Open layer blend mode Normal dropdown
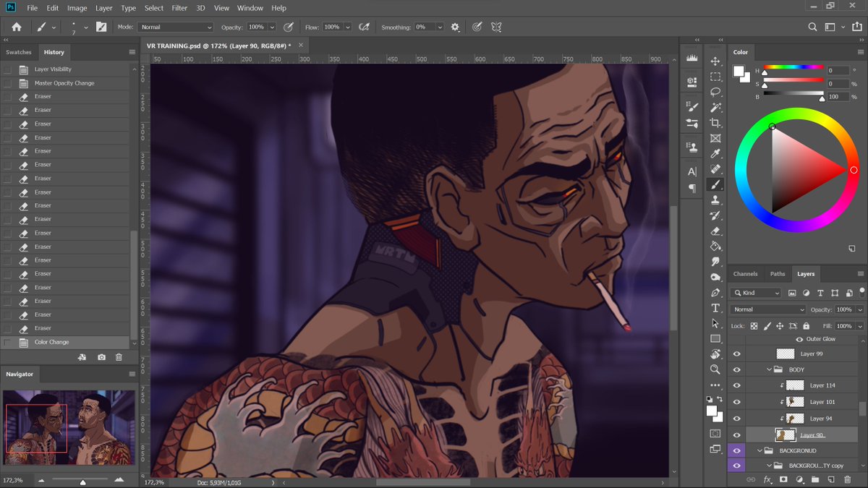This screenshot has width=868, height=488. point(768,309)
